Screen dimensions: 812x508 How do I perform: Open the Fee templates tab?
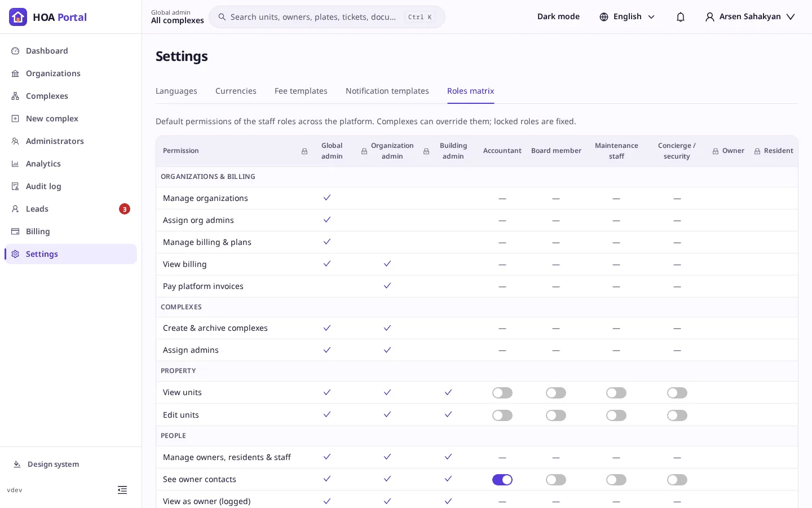(301, 91)
